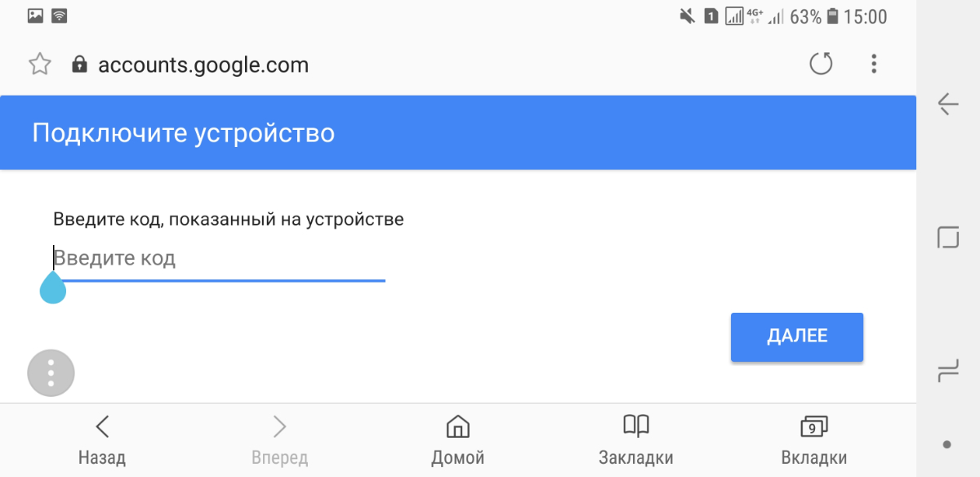980x477 pixels.
Task: Tap the small dot on navigation bar
Action: (x=947, y=444)
